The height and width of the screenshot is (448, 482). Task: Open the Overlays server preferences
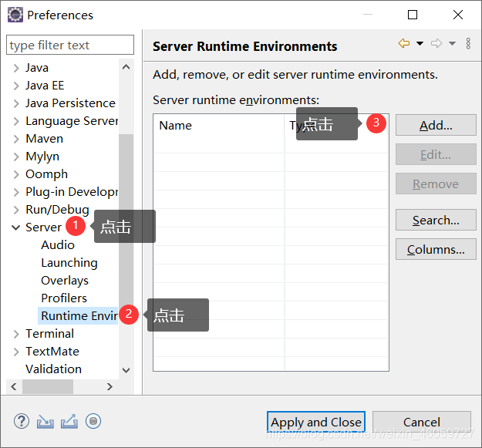[x=65, y=281]
